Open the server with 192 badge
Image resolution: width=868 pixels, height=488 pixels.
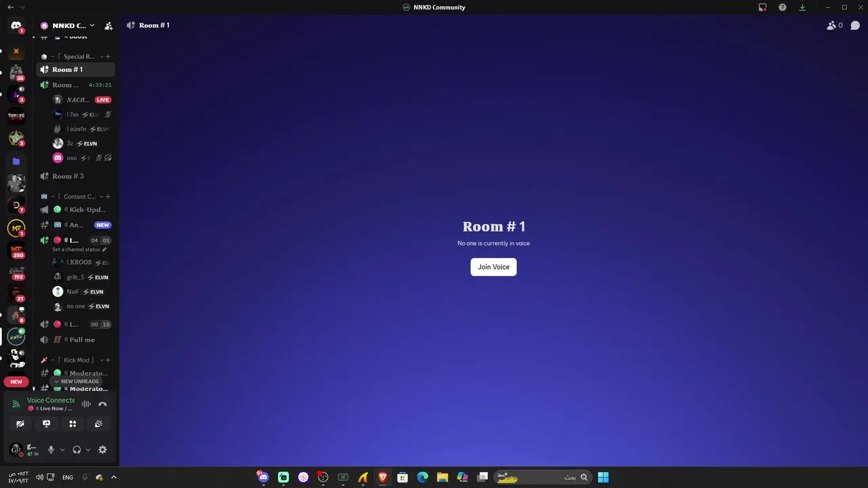[16, 272]
